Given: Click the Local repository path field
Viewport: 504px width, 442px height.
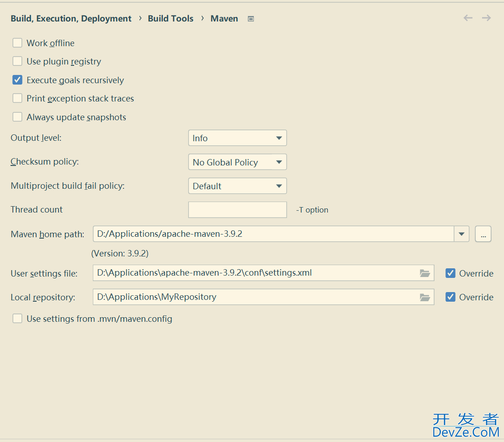Looking at the screenshot, I should click(x=263, y=297).
